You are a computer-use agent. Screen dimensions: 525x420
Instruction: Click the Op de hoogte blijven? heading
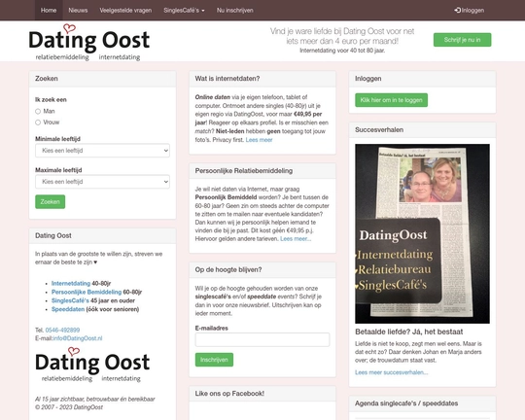(x=228, y=269)
